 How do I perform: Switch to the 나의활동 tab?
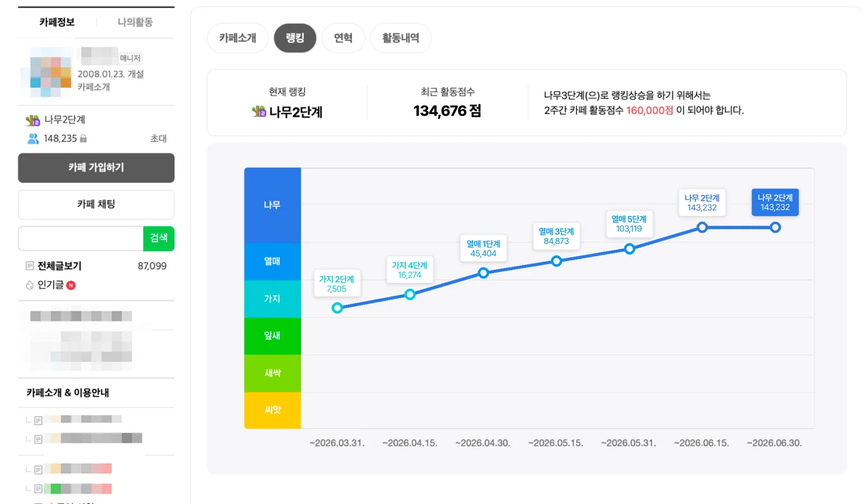coord(135,22)
